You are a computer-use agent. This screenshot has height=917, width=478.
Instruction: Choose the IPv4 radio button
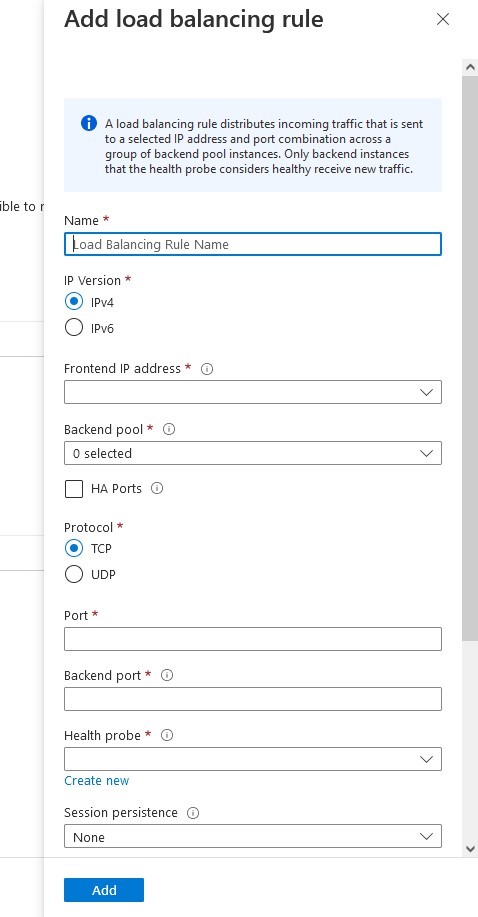[x=74, y=302]
